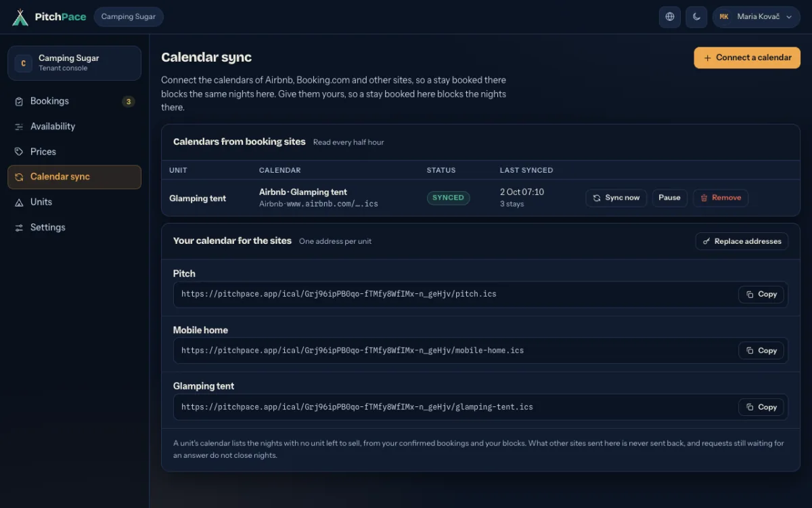This screenshot has width=812, height=508.
Task: Click the SYNCED status badge
Action: click(x=448, y=198)
